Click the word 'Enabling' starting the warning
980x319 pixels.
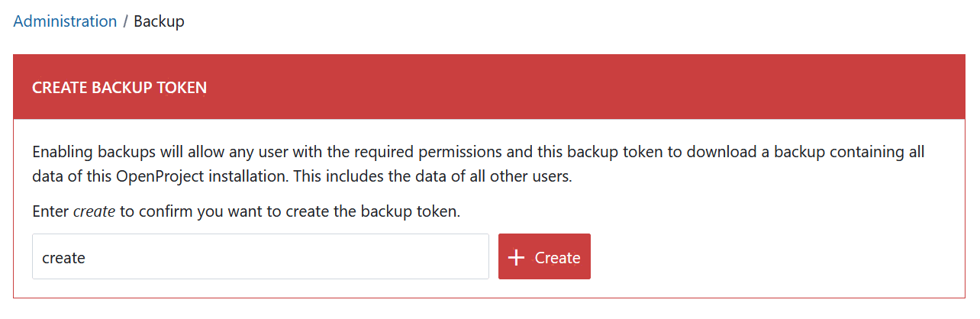click(61, 152)
